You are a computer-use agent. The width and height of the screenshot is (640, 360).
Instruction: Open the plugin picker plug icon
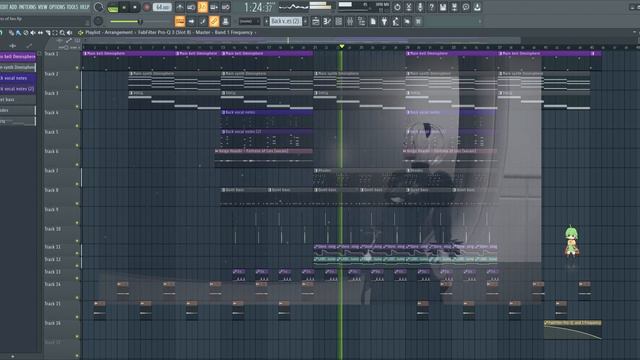[x=384, y=21]
